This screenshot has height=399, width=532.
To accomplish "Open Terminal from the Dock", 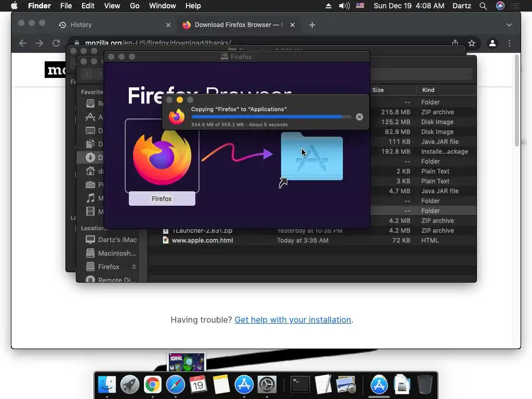I will [300, 385].
